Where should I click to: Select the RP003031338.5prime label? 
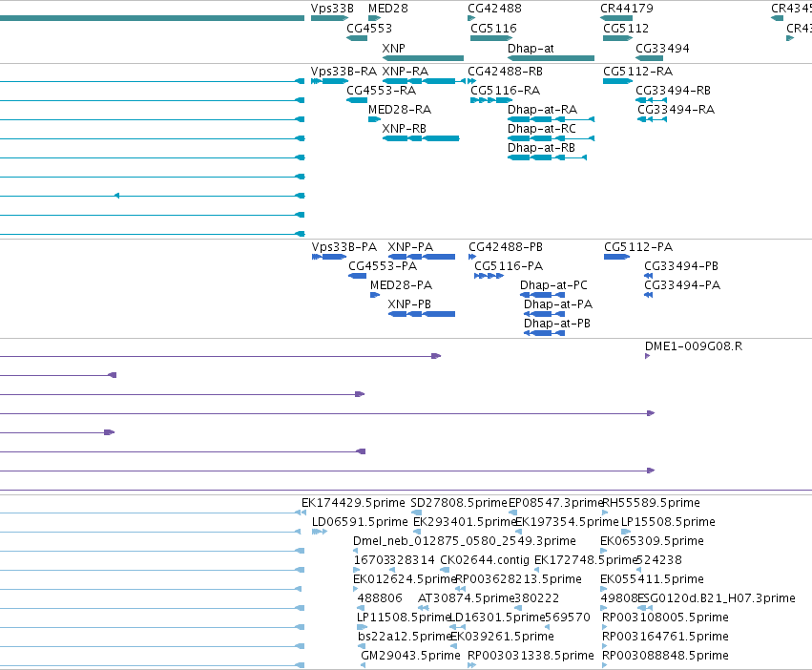click(531, 656)
